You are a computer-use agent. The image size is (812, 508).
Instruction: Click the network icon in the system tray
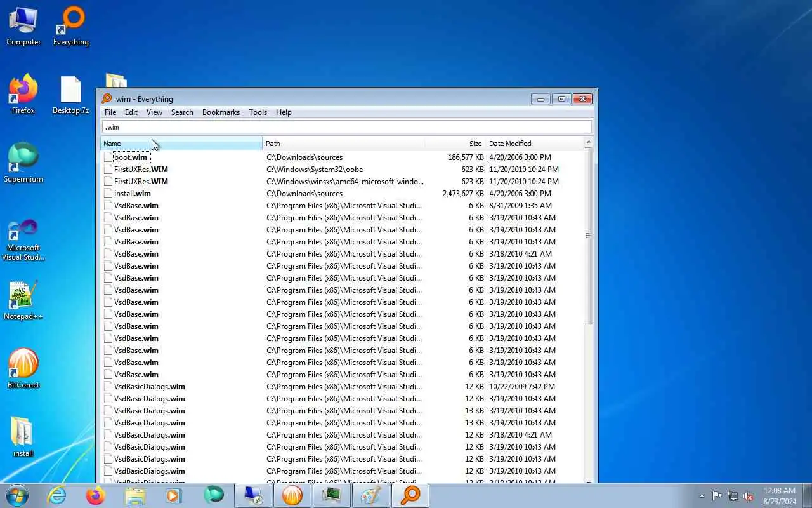[x=733, y=496]
